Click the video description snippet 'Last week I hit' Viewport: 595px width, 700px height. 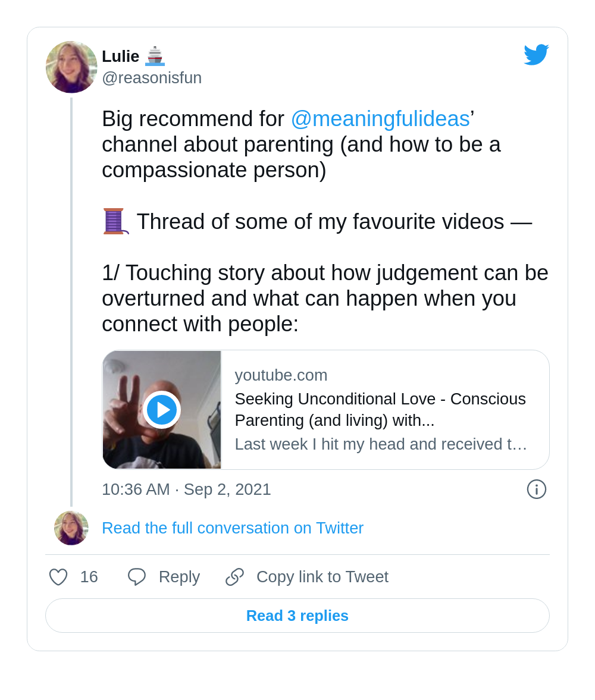(381, 444)
